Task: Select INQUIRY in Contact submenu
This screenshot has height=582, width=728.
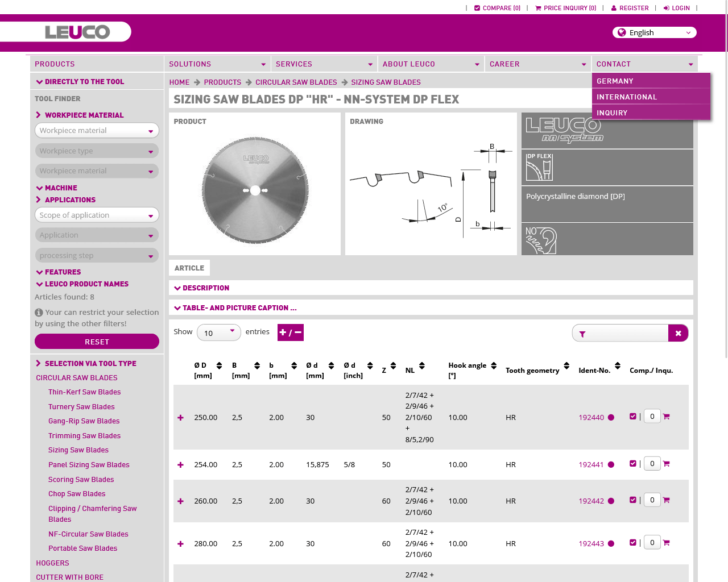Action: [x=651, y=113]
